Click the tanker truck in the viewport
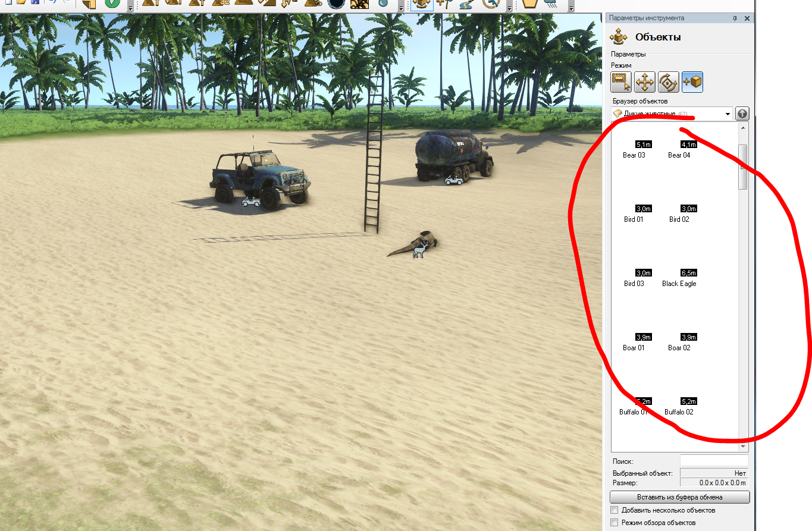 coord(454,155)
